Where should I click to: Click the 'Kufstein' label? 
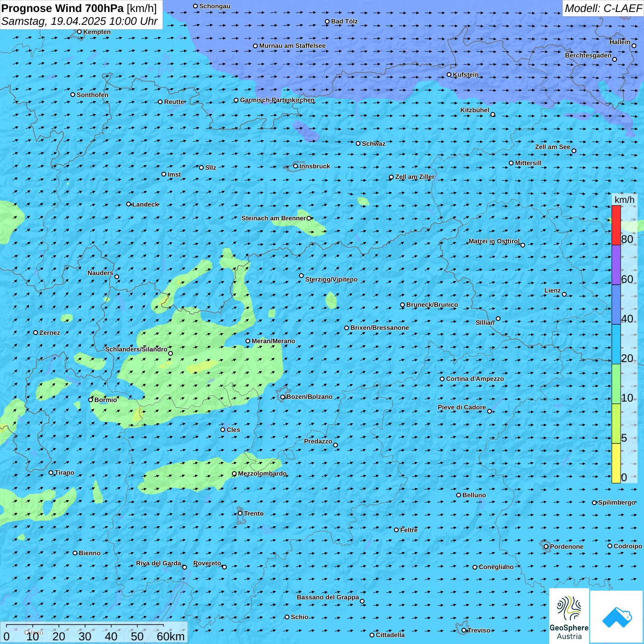466,75
